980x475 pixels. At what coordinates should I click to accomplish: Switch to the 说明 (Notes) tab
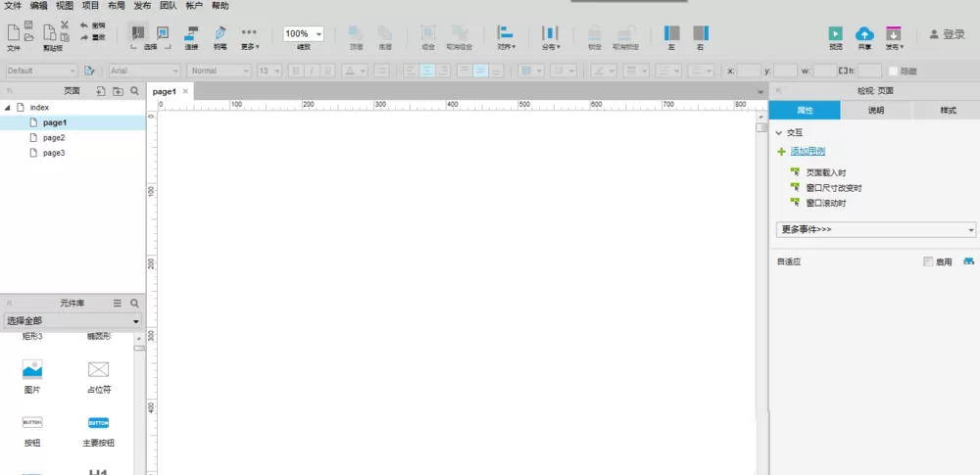point(875,110)
